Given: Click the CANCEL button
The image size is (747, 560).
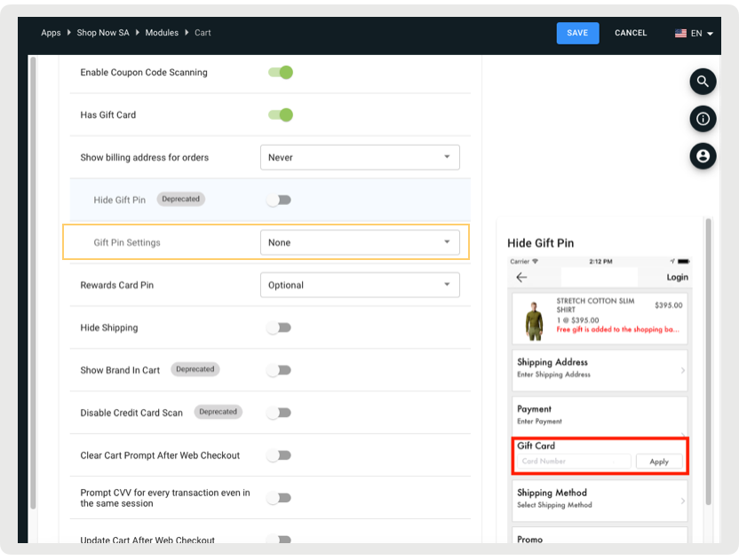Looking at the screenshot, I should pos(631,33).
